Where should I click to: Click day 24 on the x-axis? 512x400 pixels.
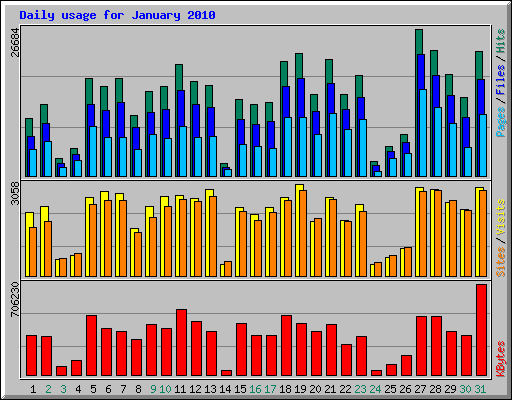[x=375, y=389]
